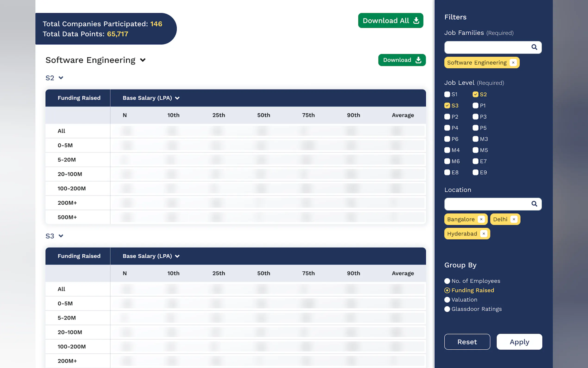Click the download icon in Download All
Viewport: 588px width, 368px height.
coord(416,21)
